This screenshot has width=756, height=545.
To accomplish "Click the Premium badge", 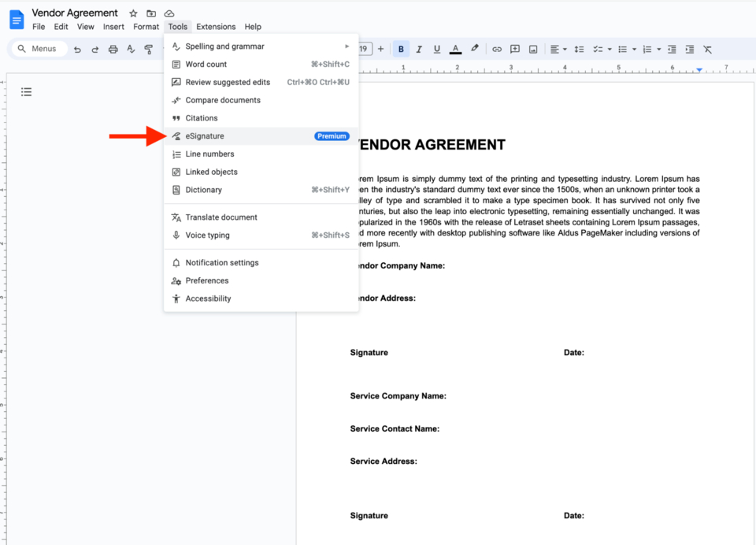I will (332, 136).
